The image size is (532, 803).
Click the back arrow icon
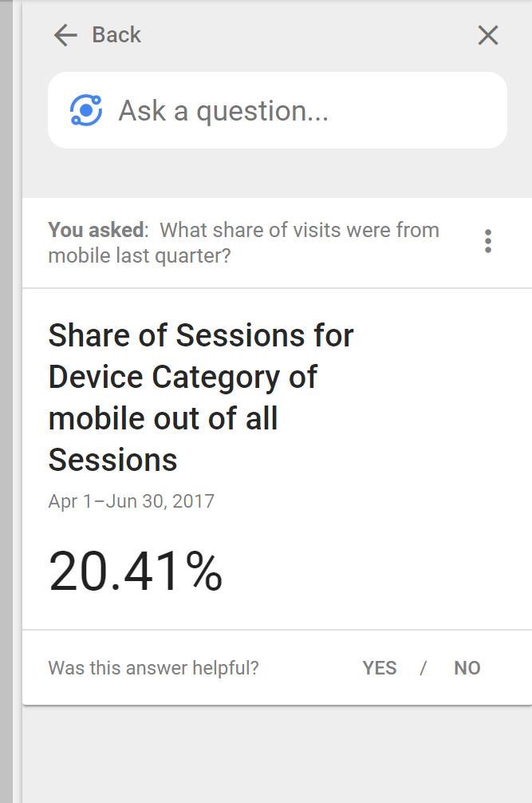pos(65,34)
